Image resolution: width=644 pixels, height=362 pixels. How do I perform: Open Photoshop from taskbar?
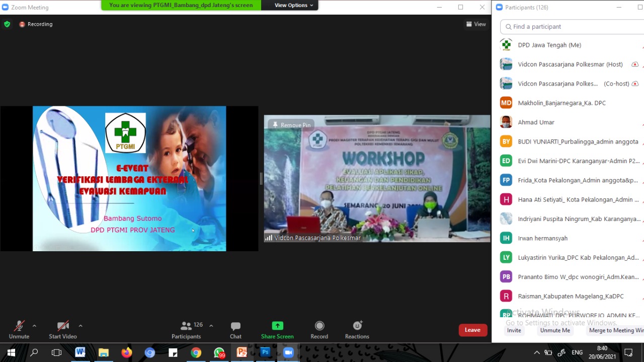(x=265, y=352)
